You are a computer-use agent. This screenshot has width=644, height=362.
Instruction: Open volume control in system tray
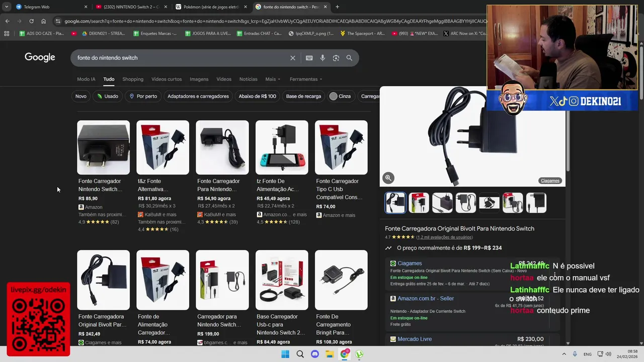608,354
